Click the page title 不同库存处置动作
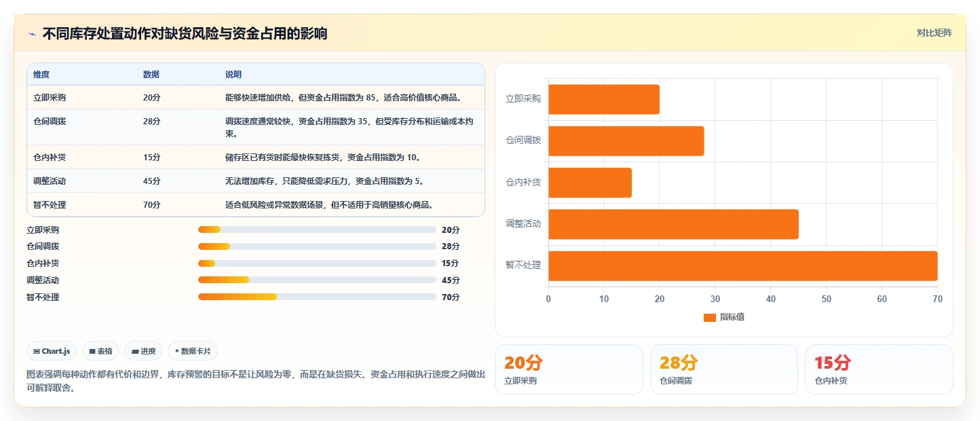Viewport: 980px width, 421px height. click(185, 34)
